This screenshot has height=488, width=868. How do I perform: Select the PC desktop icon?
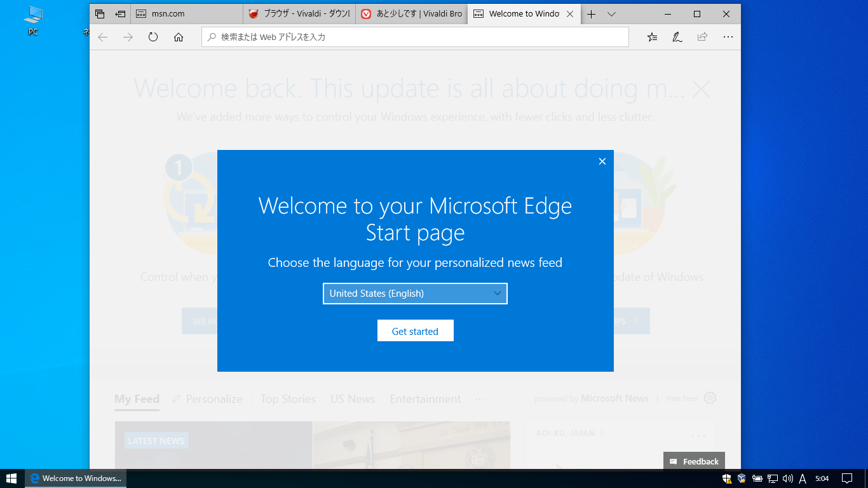[x=33, y=21]
